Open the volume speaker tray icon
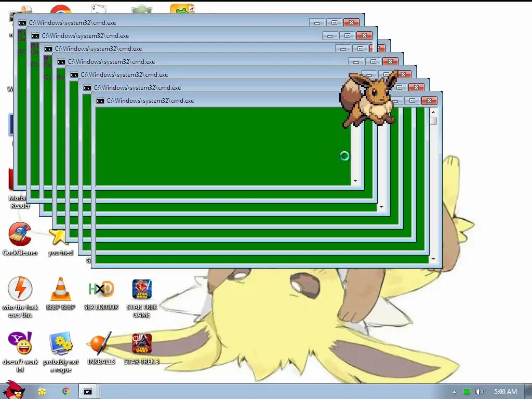The width and height of the screenshot is (532, 399). point(479,392)
